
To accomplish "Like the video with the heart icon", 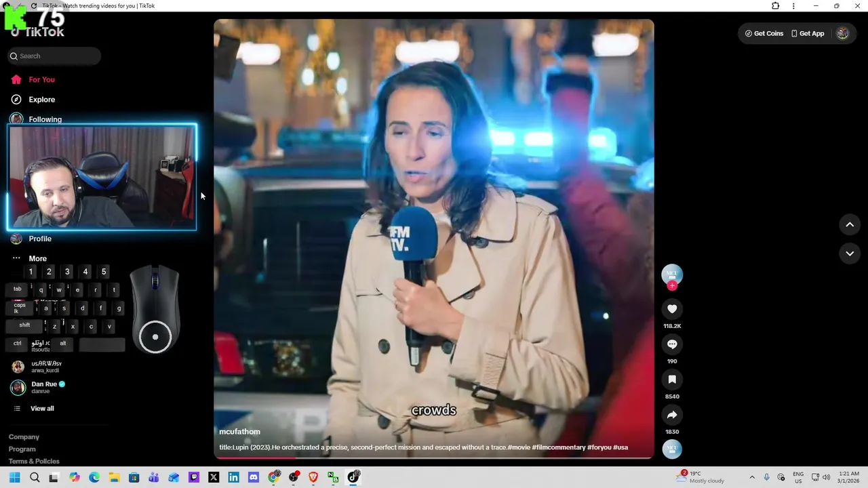I will pos(672,309).
